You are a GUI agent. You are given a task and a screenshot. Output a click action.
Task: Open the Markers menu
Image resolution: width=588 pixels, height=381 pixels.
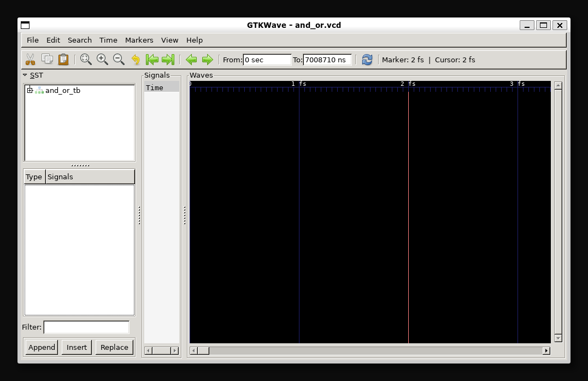(x=139, y=40)
